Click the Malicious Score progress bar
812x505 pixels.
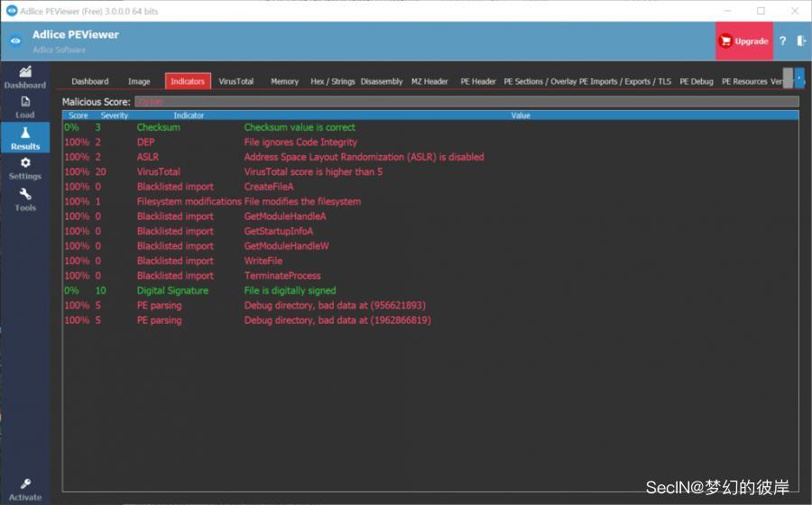pyautogui.click(x=466, y=102)
